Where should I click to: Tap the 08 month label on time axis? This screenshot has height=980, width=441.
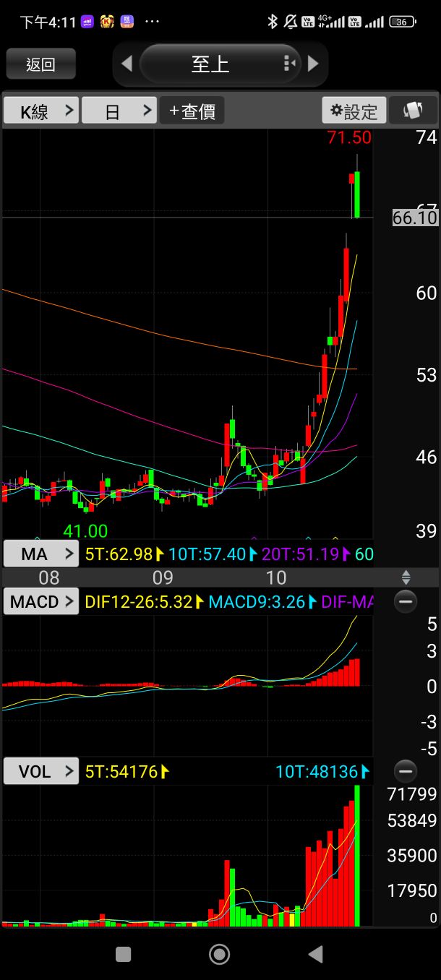click(49, 577)
